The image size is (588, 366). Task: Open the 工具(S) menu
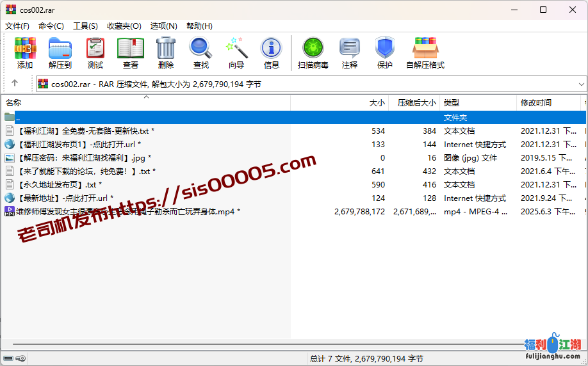(85, 26)
